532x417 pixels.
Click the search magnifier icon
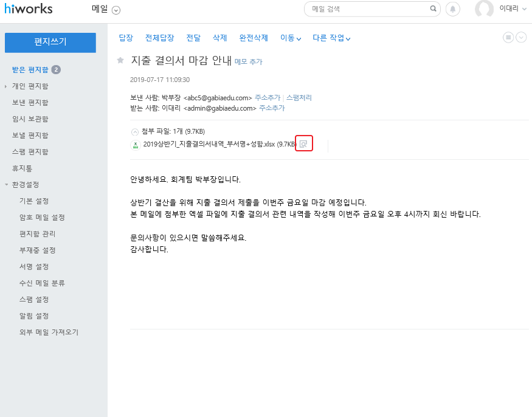tap(433, 9)
